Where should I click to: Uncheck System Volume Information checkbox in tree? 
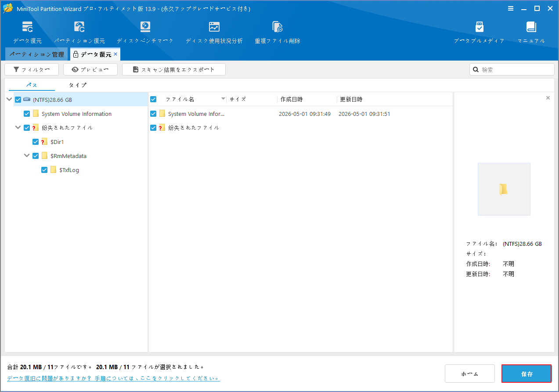27,114
